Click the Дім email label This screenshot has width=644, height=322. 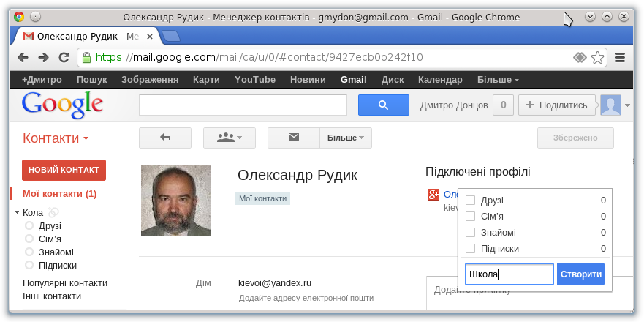[x=203, y=283]
